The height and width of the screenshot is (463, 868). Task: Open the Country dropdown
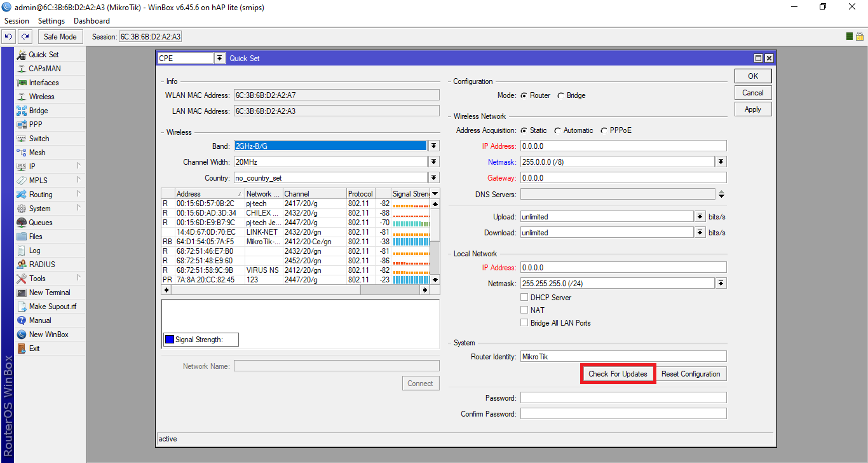(434, 177)
